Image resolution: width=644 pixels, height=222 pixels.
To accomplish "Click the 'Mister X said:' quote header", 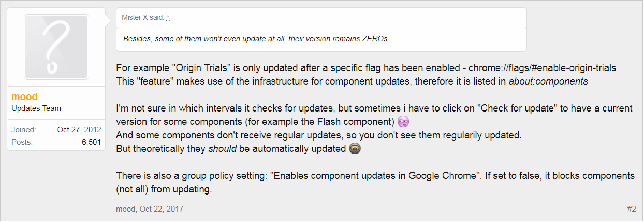I will (x=143, y=18).
